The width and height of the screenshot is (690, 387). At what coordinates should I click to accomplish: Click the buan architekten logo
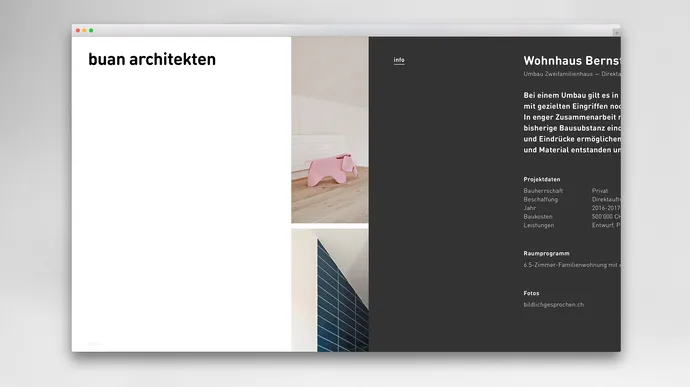(x=152, y=60)
